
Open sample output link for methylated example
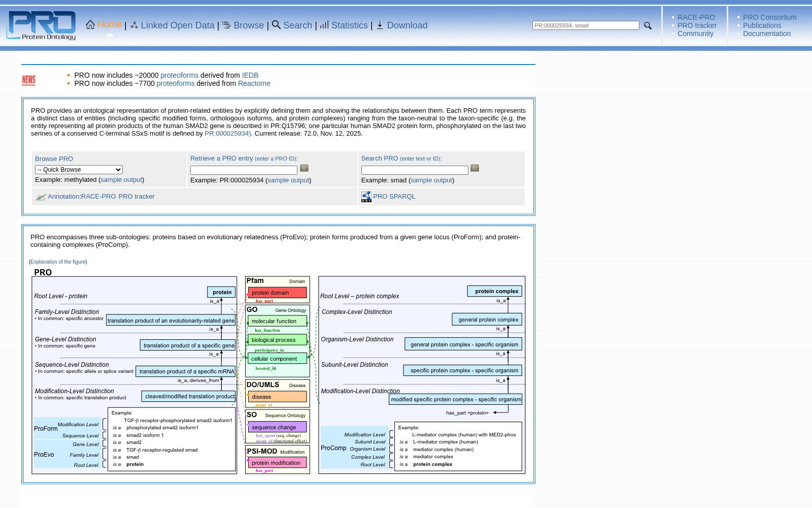tap(121, 180)
